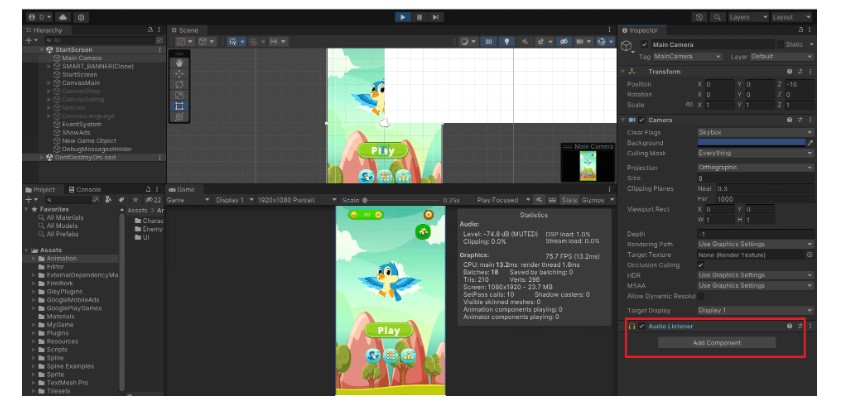
Task: Open Play Focused dropdown
Action: [x=503, y=200]
